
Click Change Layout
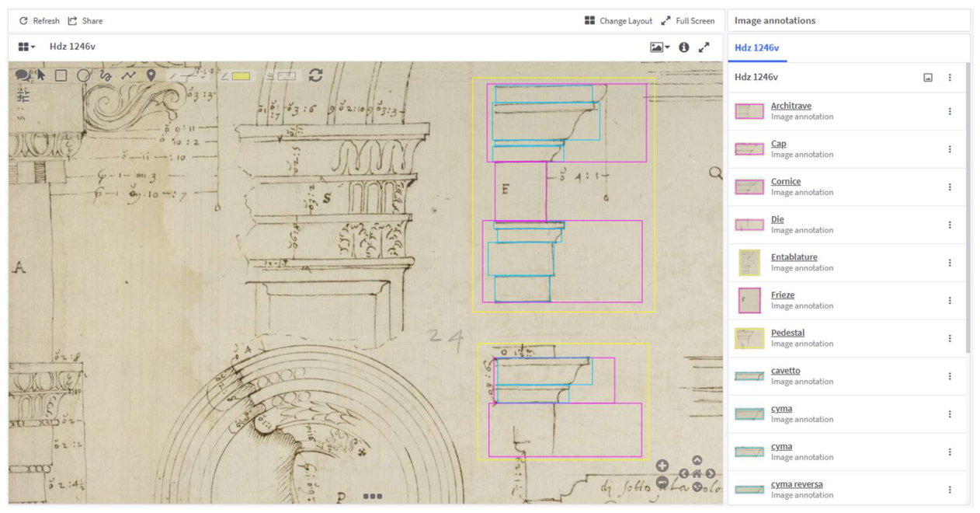(618, 21)
